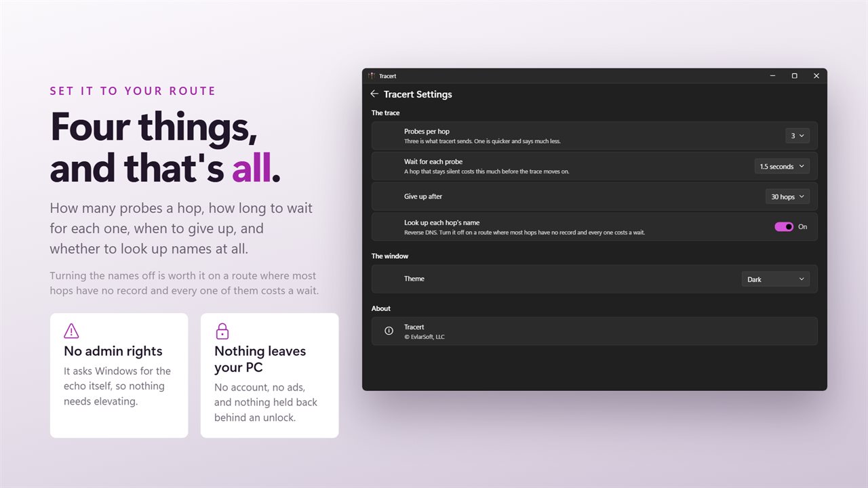868x488 pixels.
Task: Click the warning triangle icon above No admin rights
Action: [x=71, y=331]
